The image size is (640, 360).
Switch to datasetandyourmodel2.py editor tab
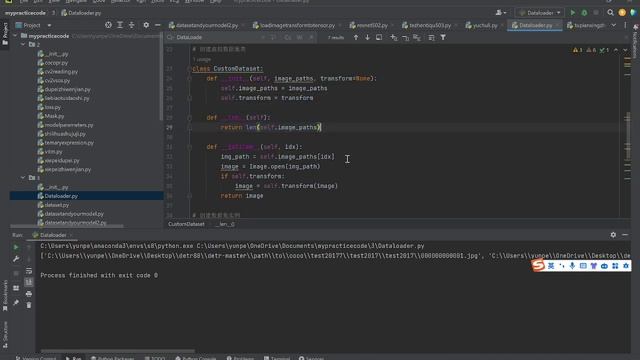(204, 25)
